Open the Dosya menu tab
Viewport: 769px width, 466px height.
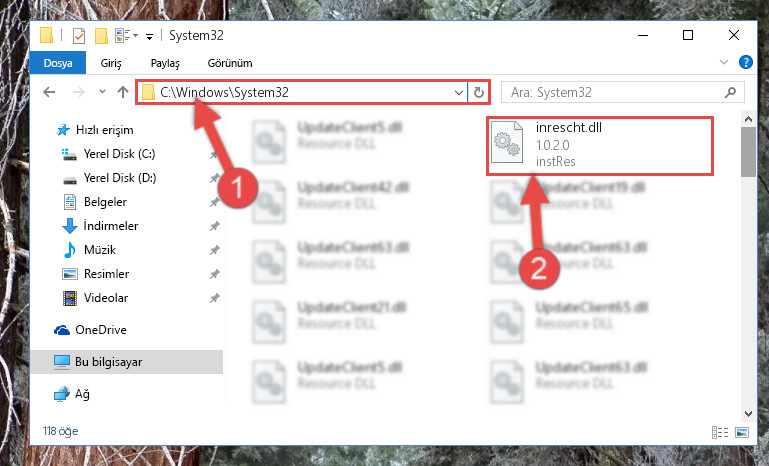58,63
